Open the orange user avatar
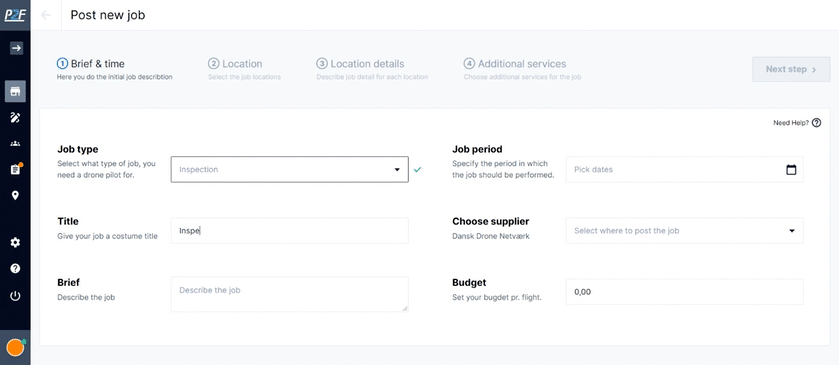 point(15,347)
